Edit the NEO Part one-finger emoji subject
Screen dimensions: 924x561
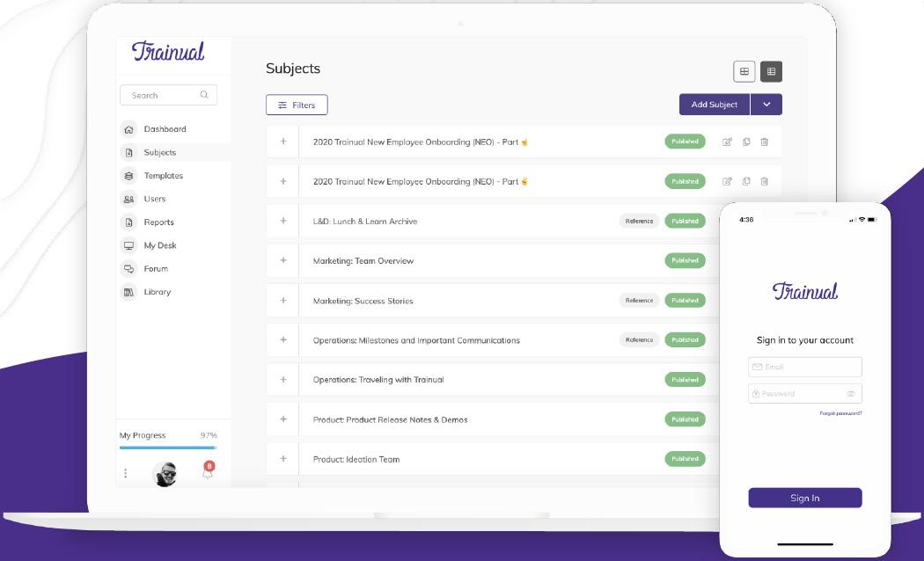tap(727, 142)
